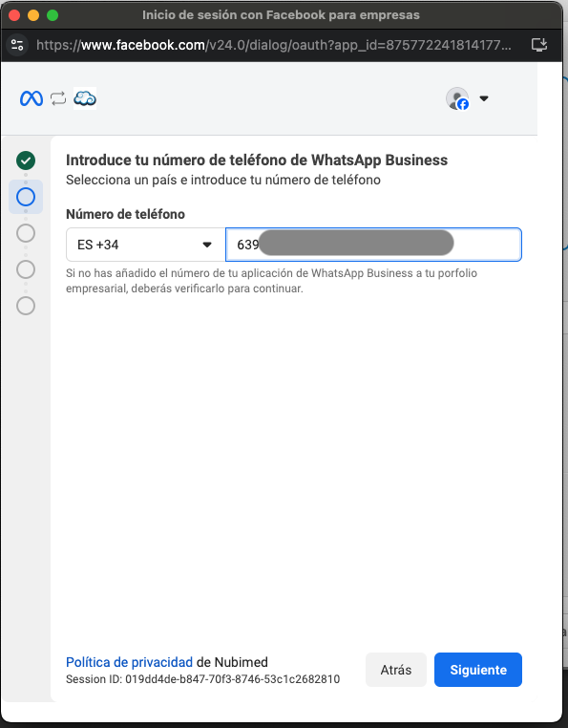The height and width of the screenshot is (728, 568).
Task: Click the swap arrows icon between logos
Action: tap(58, 98)
